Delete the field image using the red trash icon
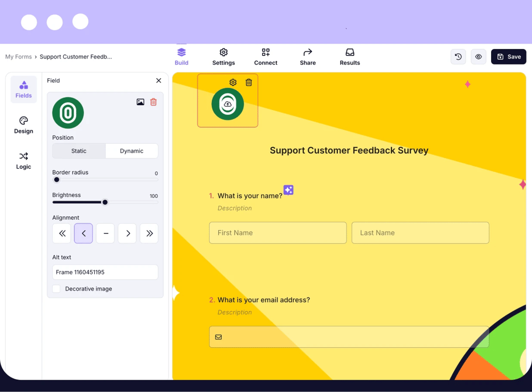Screen dimensions: 532x392 153,102
